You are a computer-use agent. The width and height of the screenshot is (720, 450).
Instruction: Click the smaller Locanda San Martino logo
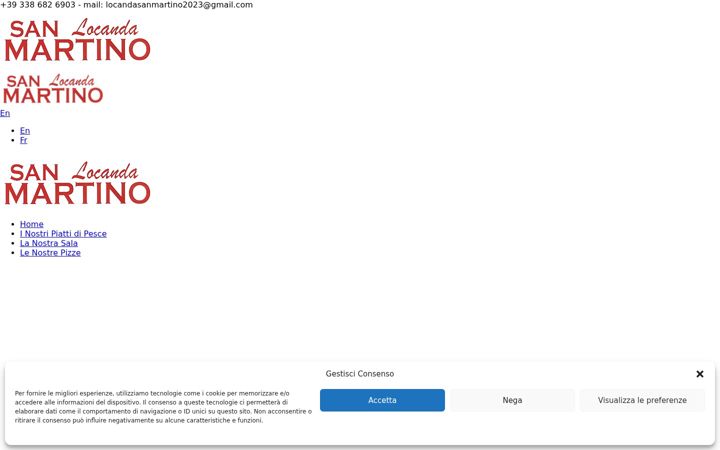53,89
